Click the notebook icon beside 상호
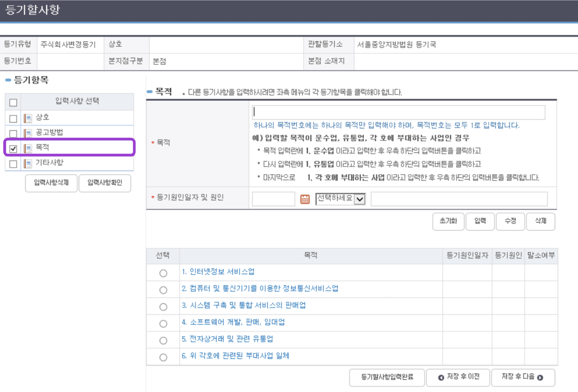Viewport: 578px width, 392px height. point(28,118)
